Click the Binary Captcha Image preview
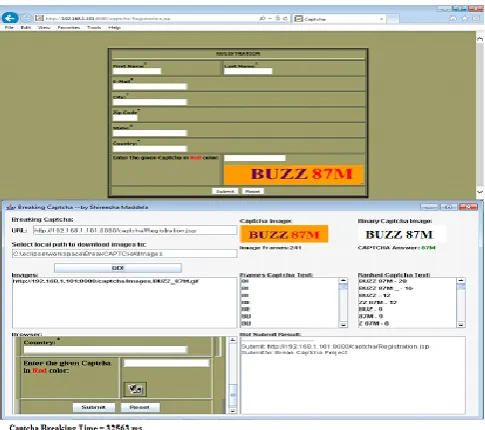The width and height of the screenshot is (485, 430). (x=402, y=234)
